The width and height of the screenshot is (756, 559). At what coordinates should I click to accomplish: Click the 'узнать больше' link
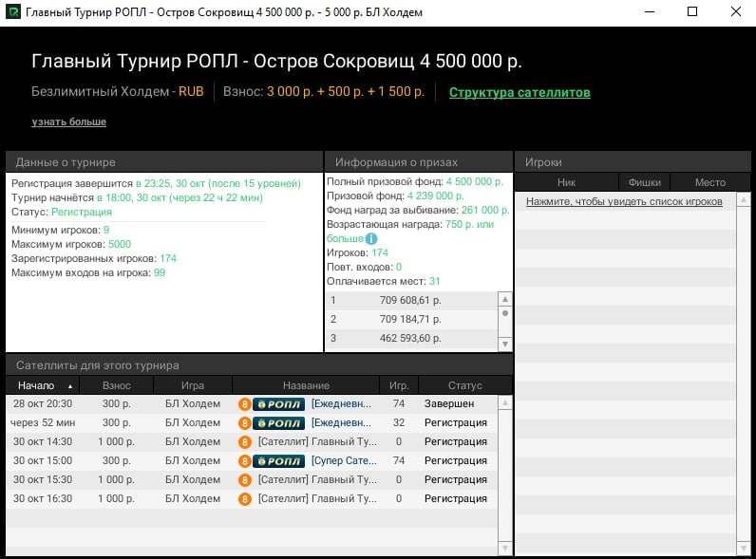coord(69,121)
